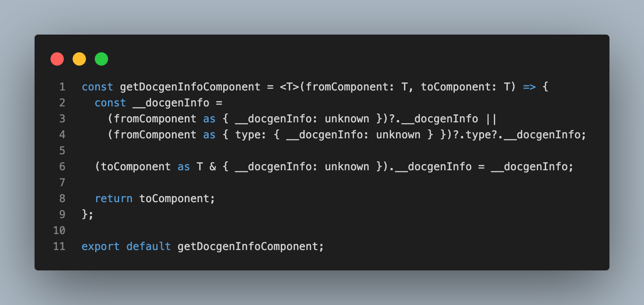Click the 'const' keyword on line 2
Image resolution: width=644 pixels, height=305 pixels.
click(110, 103)
